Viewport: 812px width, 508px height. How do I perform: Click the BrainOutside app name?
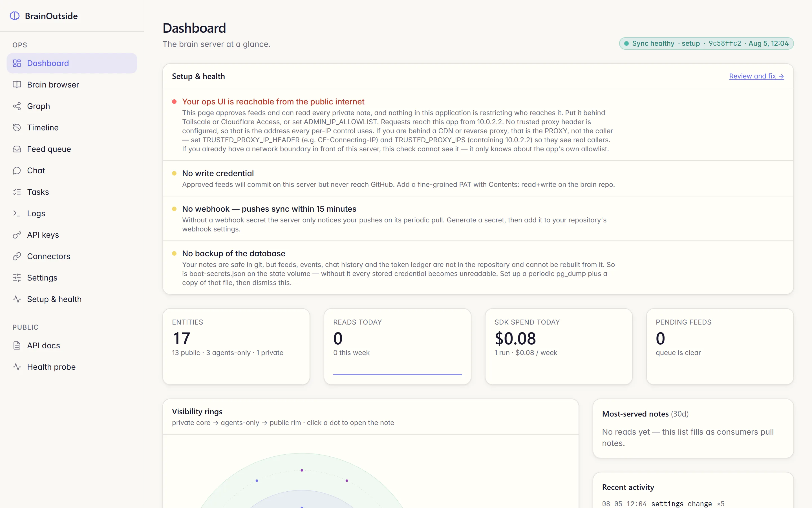click(51, 16)
